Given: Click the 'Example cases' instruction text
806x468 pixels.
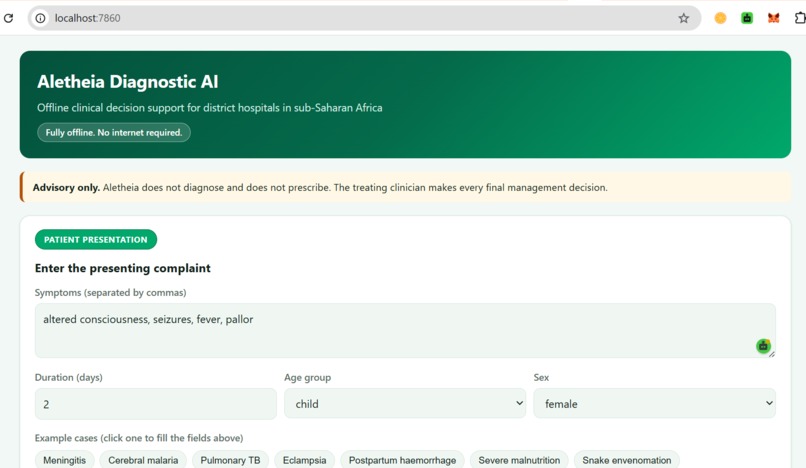Looking at the screenshot, I should click(x=139, y=438).
